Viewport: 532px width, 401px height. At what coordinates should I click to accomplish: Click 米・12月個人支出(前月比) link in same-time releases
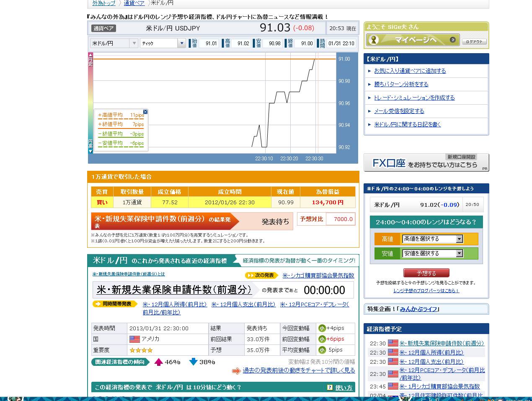(x=243, y=304)
